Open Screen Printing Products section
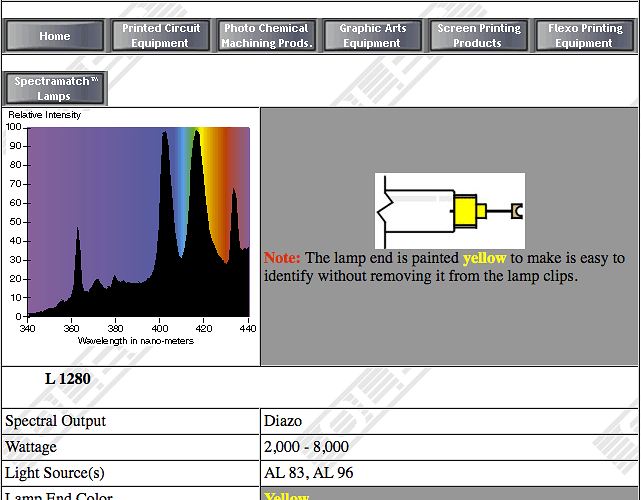The image size is (641, 500). click(x=478, y=36)
